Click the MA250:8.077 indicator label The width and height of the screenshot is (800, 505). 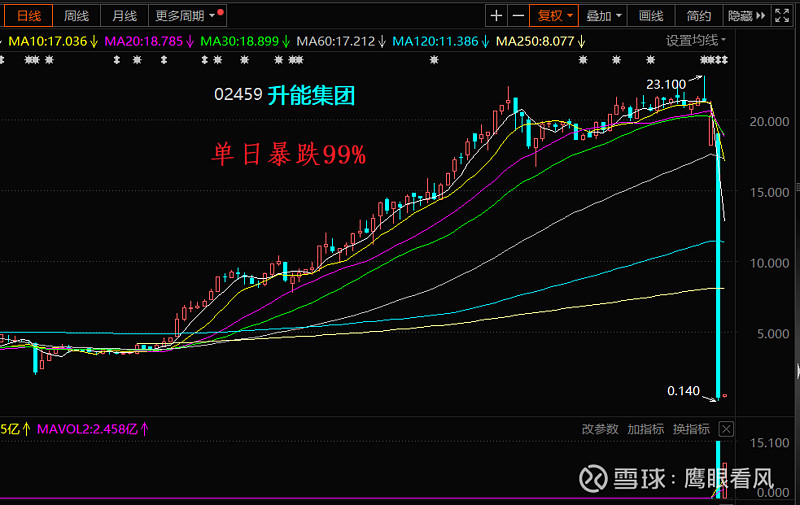point(540,41)
